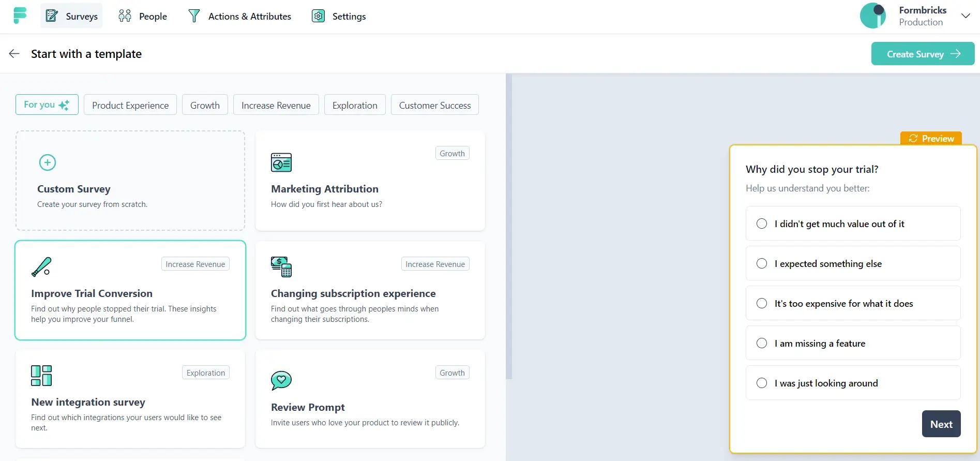
Task: Click Next in the survey preview
Action: click(x=941, y=424)
